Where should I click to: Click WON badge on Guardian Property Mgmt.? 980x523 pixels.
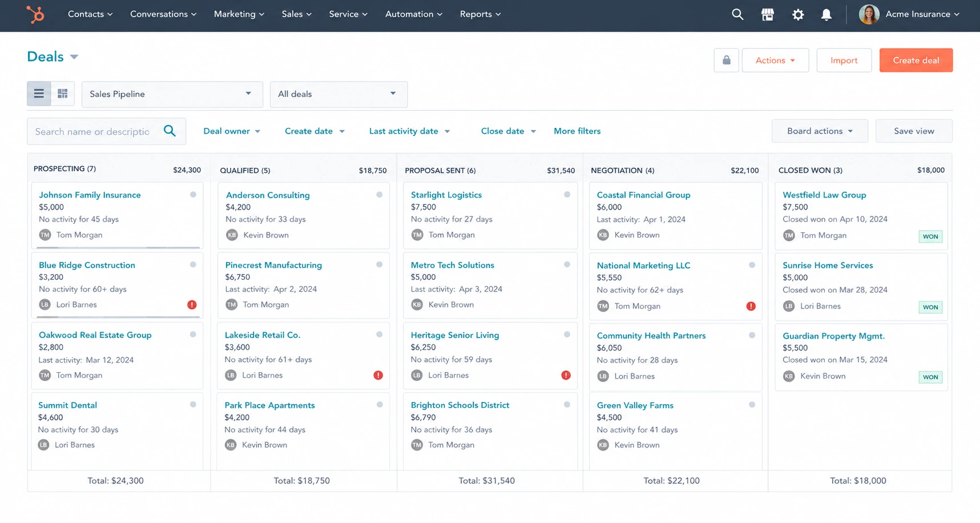[930, 377]
